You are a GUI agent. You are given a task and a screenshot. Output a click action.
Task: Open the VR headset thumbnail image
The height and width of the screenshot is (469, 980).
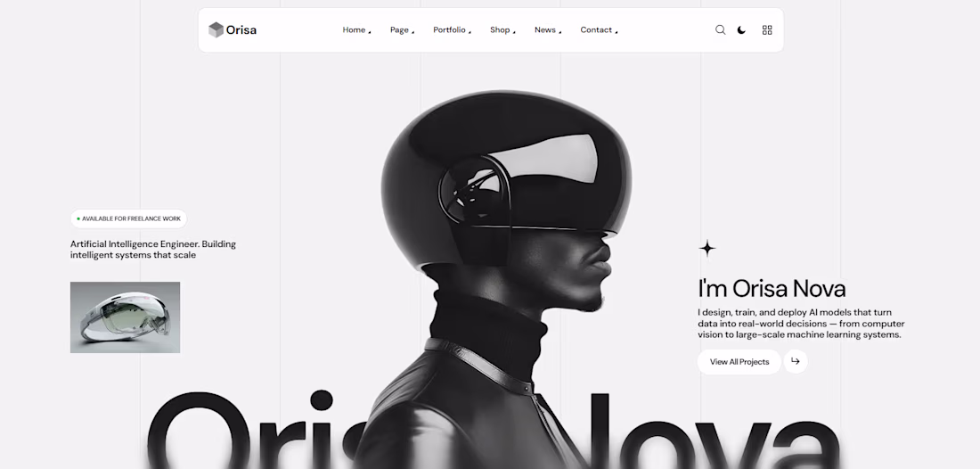[125, 317]
